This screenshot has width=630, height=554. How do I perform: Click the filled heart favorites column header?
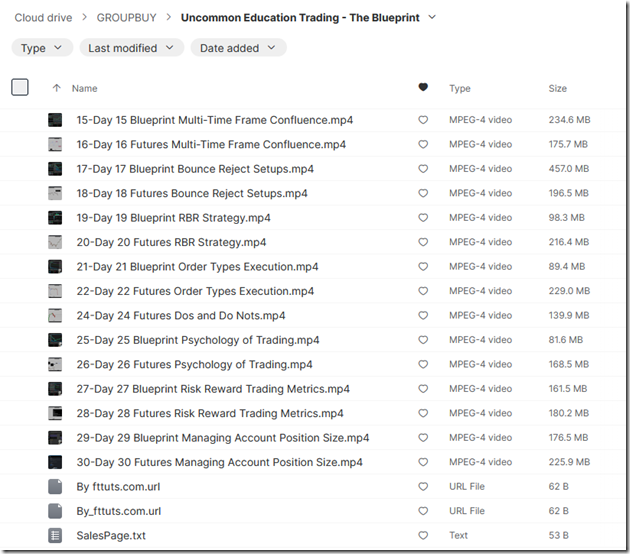pyautogui.click(x=423, y=87)
